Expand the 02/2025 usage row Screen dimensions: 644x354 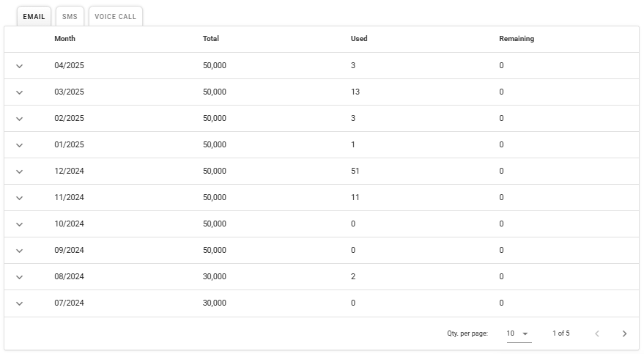[x=20, y=119]
